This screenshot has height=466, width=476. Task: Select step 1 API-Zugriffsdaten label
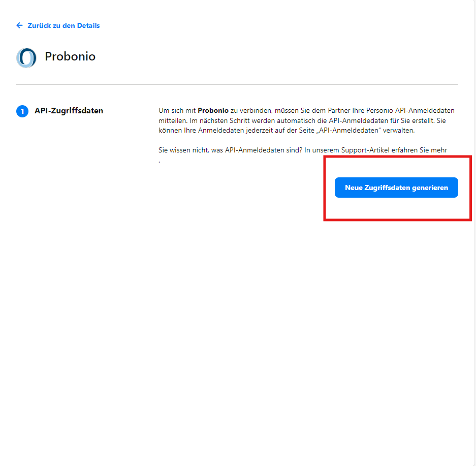(x=69, y=111)
